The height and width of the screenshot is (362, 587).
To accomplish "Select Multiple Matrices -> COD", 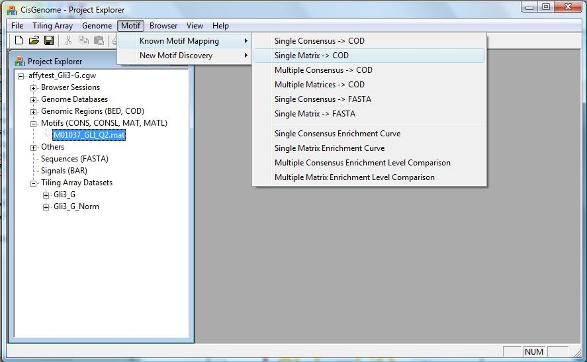I will 369,85.
